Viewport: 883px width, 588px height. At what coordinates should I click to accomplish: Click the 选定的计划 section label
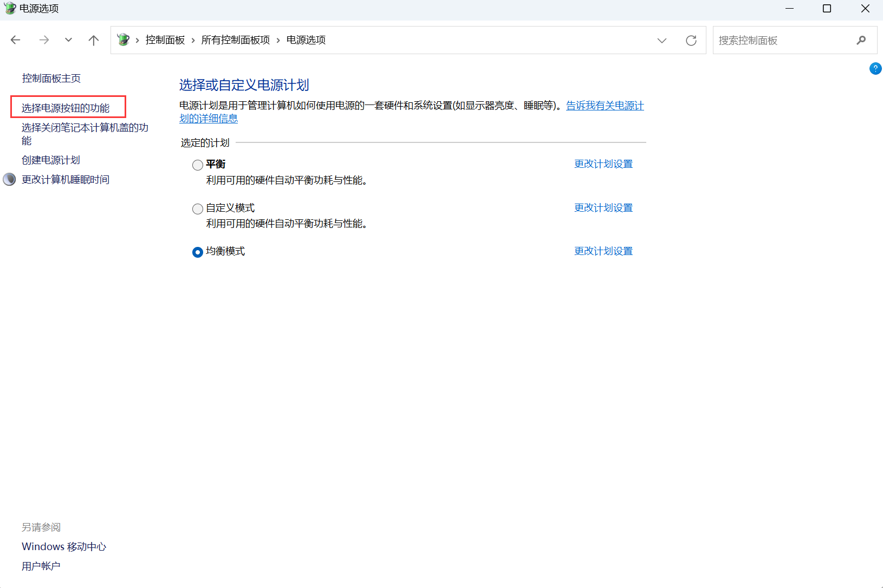pos(205,143)
